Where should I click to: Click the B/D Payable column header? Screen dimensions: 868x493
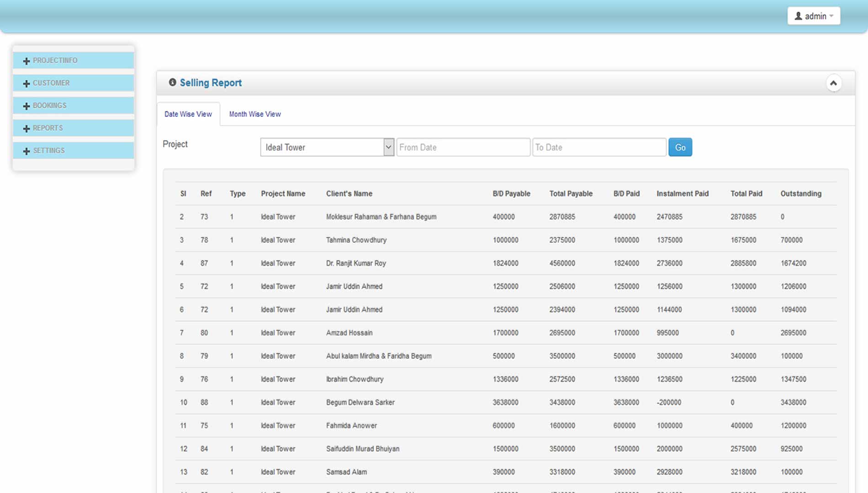(511, 194)
